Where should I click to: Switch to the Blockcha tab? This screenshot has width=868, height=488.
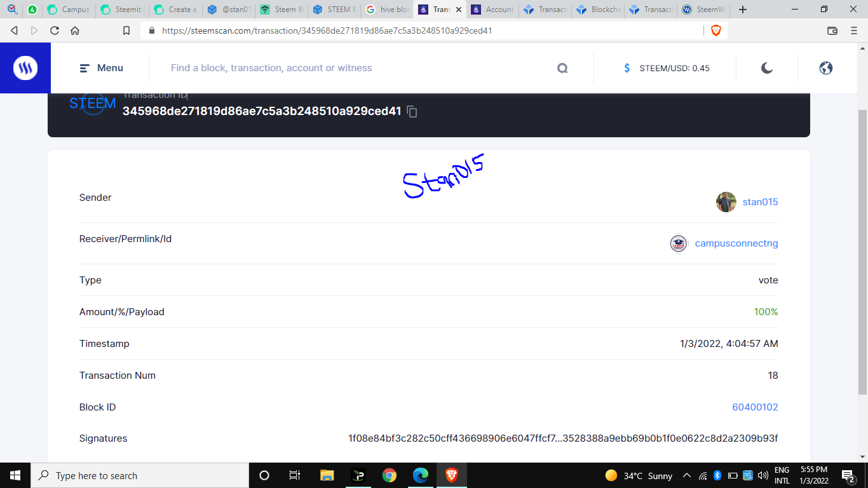(x=598, y=10)
